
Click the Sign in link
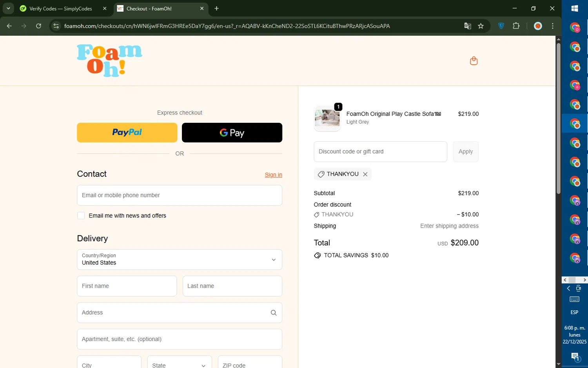(273, 175)
